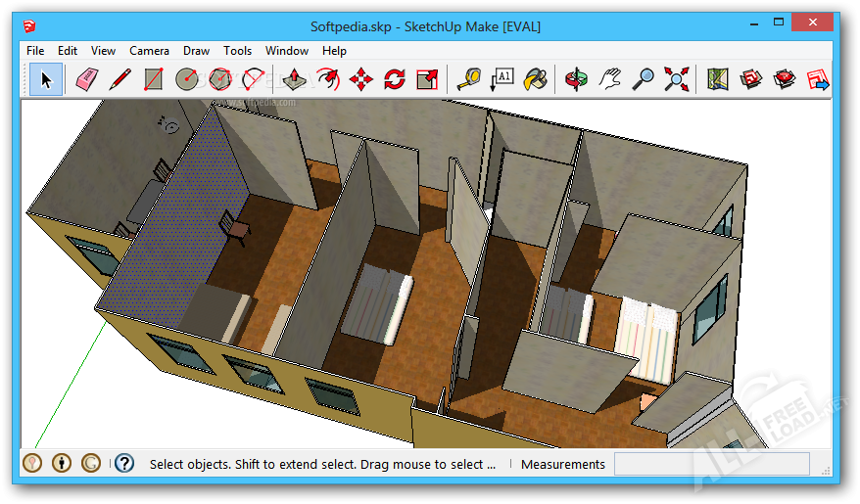Choose the Rectangle drawing tool
Screen dimensions: 860x504
[153, 78]
